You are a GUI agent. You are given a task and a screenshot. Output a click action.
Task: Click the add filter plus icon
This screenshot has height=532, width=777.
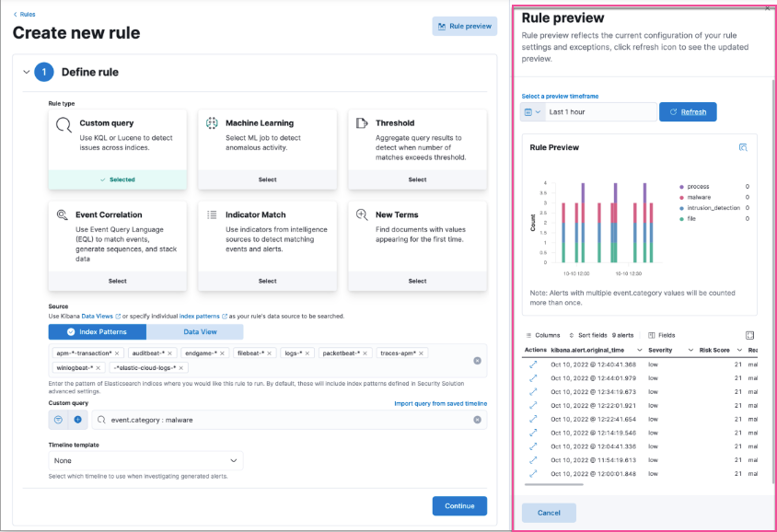(76, 419)
